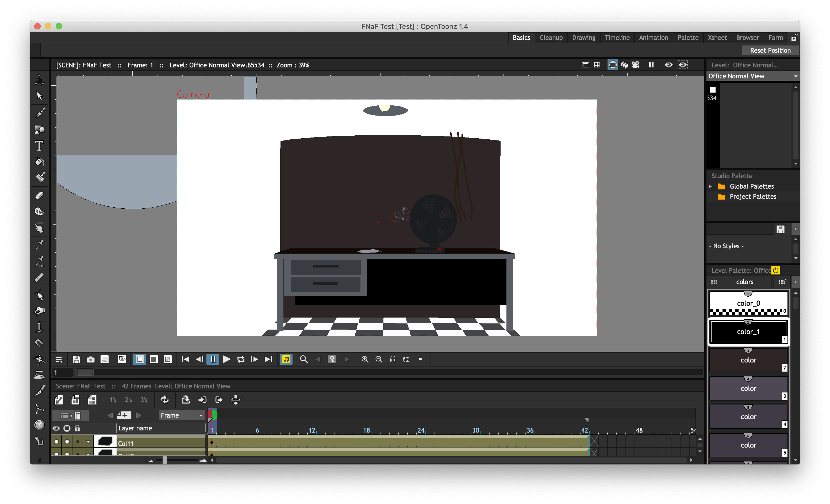
Task: Select the color_1 swatch in the palette
Action: (748, 331)
